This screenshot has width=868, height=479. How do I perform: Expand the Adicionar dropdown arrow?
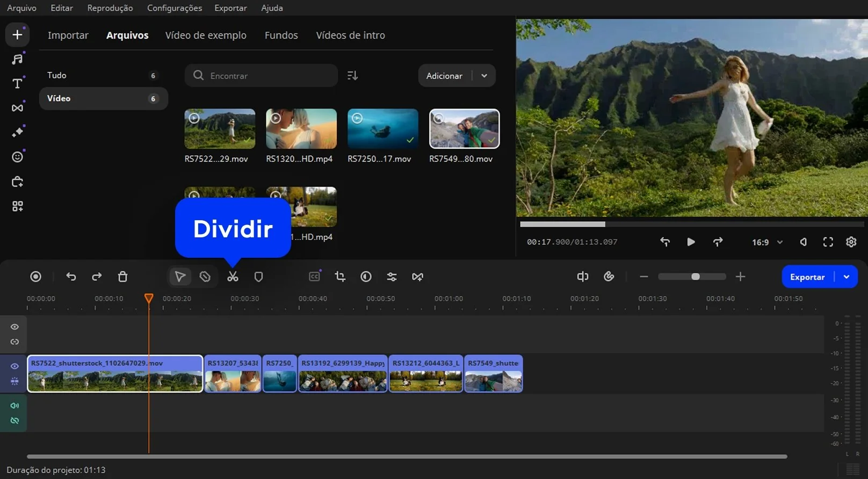tap(484, 76)
